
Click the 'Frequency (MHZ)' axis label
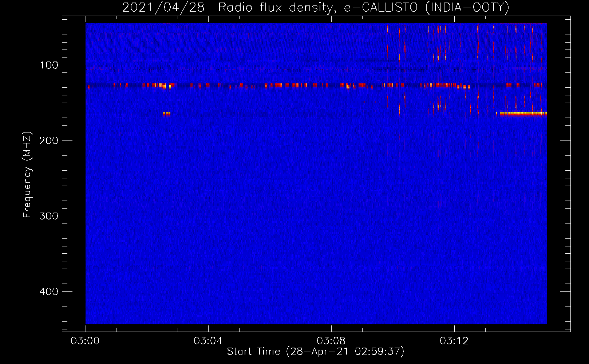pyautogui.click(x=28, y=174)
